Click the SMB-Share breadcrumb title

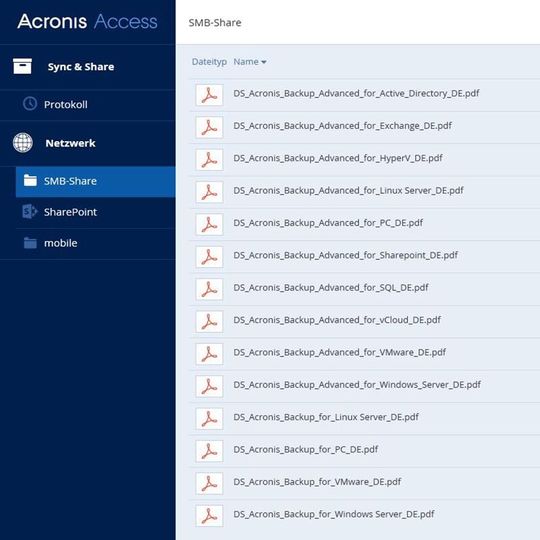pyautogui.click(x=215, y=23)
